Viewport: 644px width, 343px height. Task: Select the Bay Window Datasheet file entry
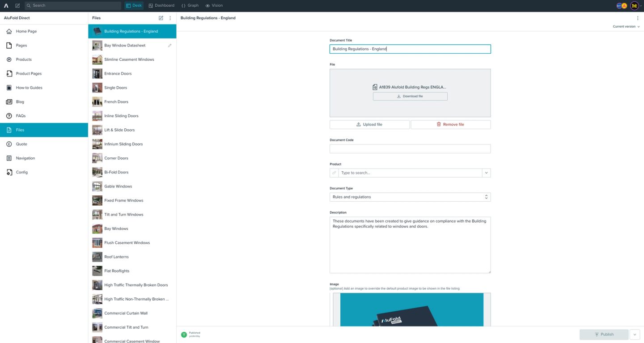(125, 45)
